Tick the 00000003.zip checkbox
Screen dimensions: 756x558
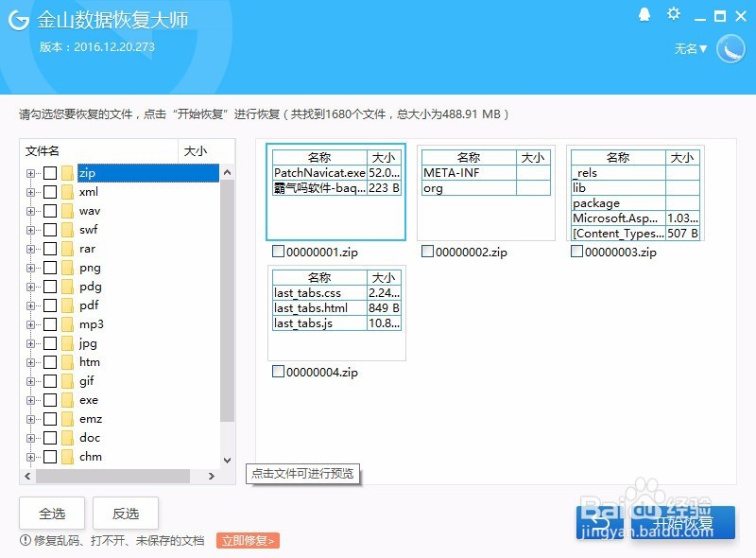[x=576, y=252]
